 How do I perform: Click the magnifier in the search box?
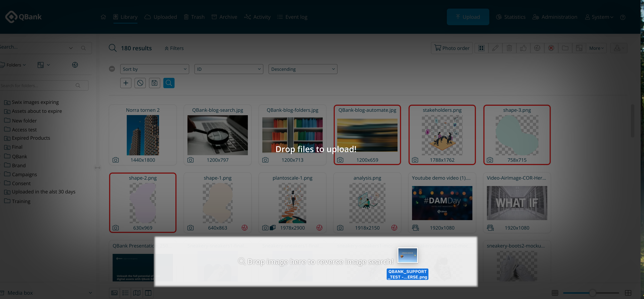pos(83,48)
